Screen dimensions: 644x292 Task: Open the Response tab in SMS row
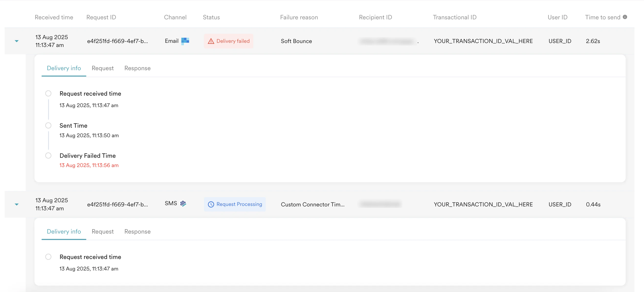click(x=137, y=232)
